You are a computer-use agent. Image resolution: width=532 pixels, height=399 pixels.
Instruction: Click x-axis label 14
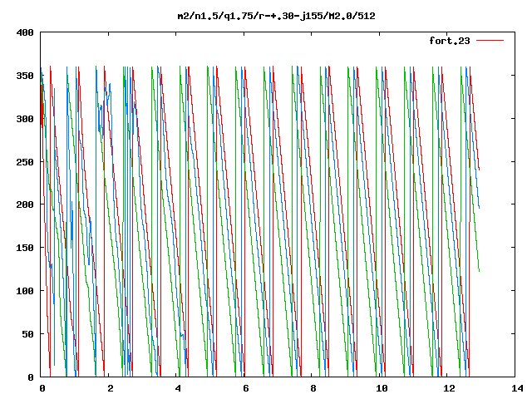[x=517, y=388]
